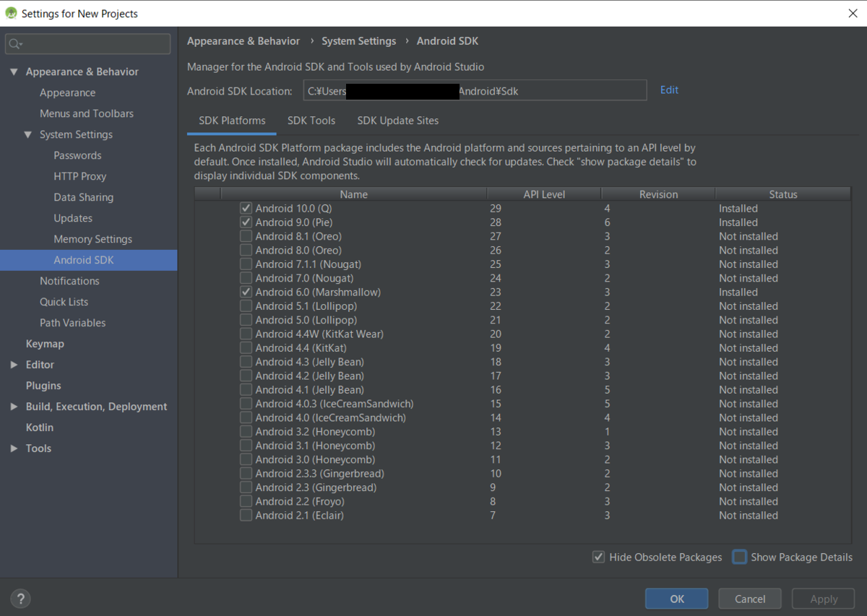Sort by Revision column header
Screen dimensions: 867x616
click(x=658, y=194)
